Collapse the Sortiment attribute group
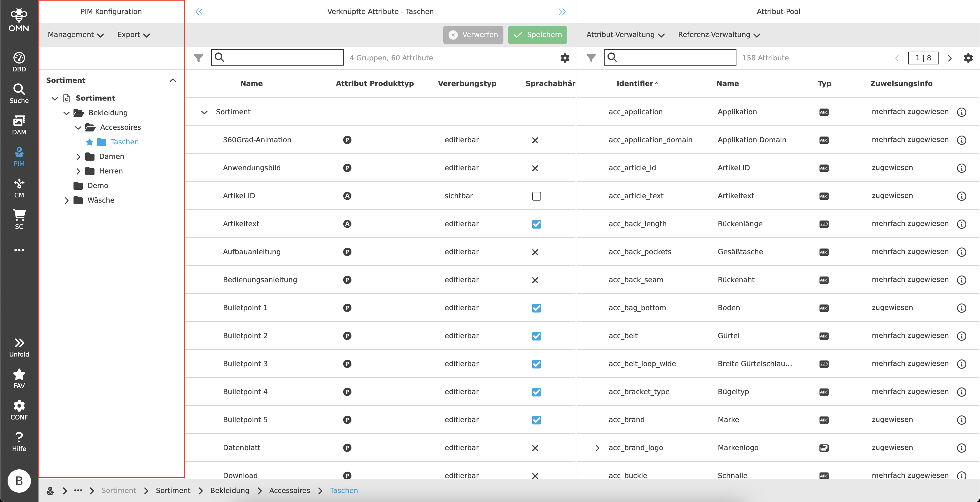The image size is (980, 502). point(204,112)
